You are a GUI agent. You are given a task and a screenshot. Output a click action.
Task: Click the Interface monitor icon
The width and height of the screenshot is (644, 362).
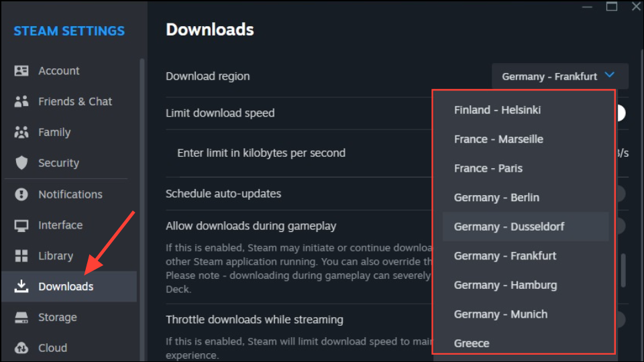tap(21, 225)
